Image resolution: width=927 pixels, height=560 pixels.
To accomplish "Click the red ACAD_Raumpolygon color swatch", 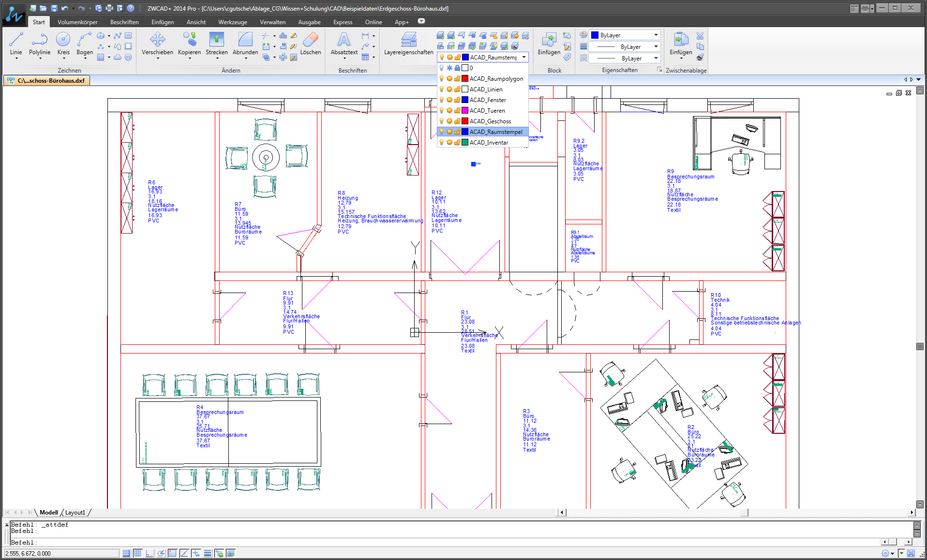I will pos(465,79).
